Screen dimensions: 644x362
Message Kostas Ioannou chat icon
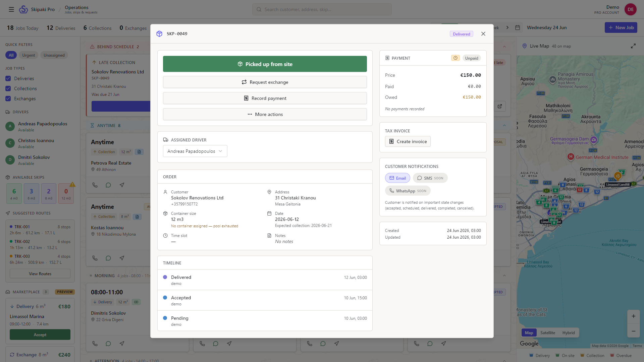(x=108, y=258)
